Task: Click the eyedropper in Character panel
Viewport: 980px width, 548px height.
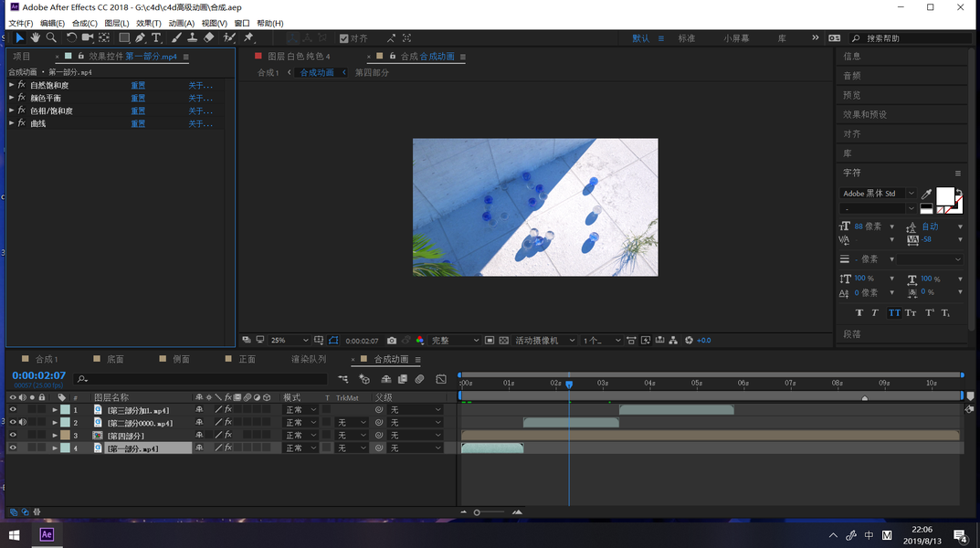Action: (x=927, y=194)
